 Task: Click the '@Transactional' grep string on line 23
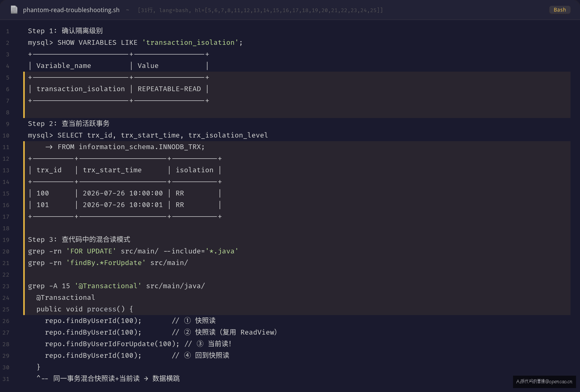coord(108,286)
